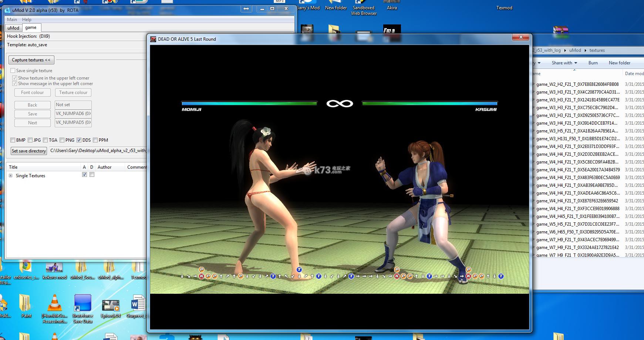
Task: Click the Texture colour button
Action: pyautogui.click(x=73, y=92)
